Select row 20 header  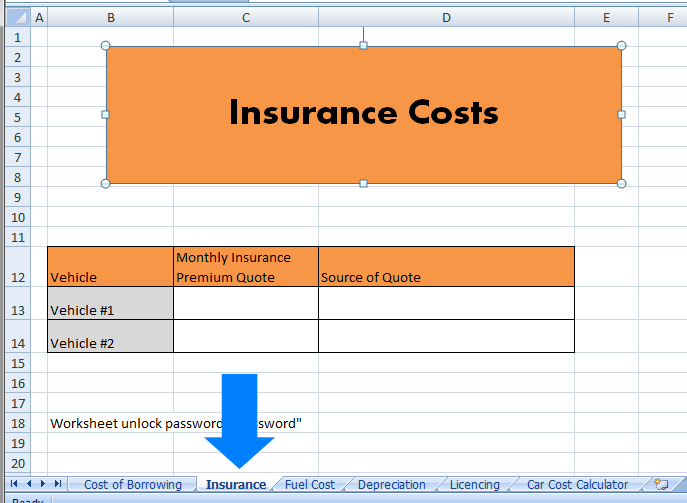[x=18, y=463]
